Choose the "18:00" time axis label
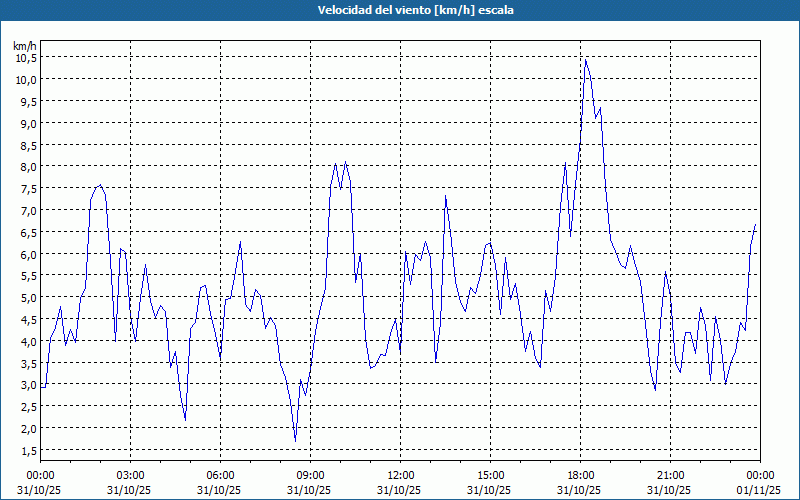This screenshot has height=500, width=800. click(x=580, y=475)
